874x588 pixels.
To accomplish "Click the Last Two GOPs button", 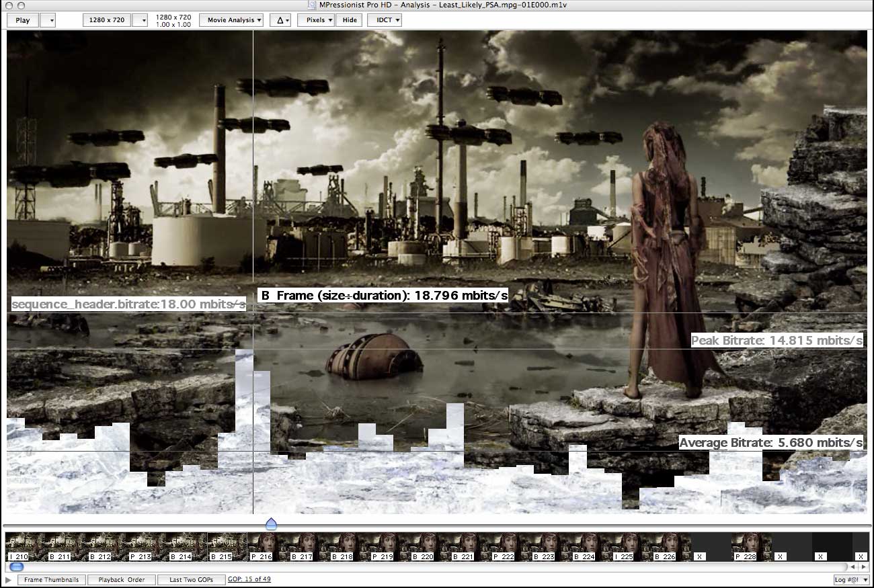I will pos(191,579).
